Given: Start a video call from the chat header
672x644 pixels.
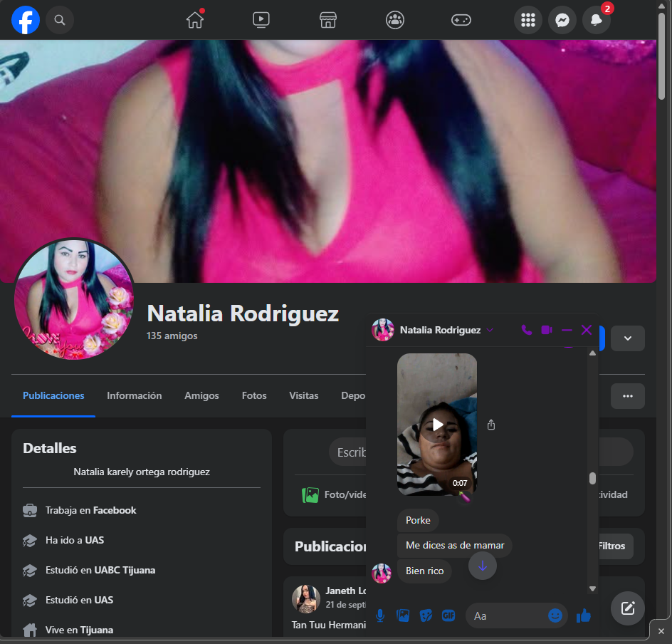Looking at the screenshot, I should 546,330.
